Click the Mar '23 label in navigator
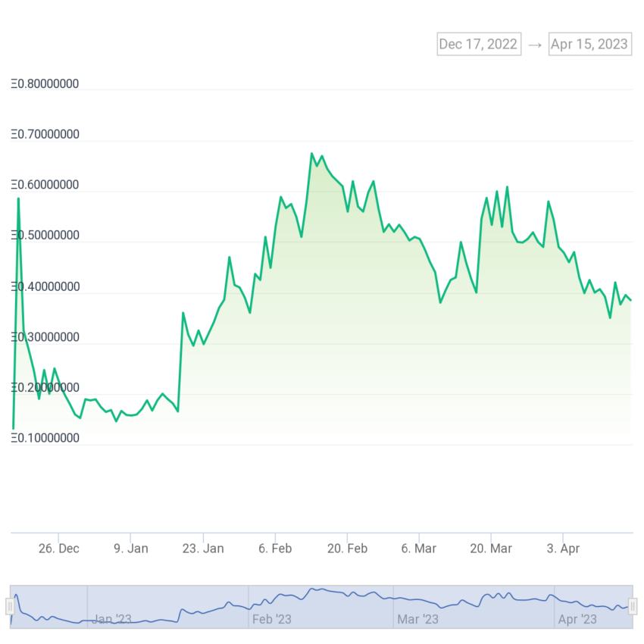Image resolution: width=644 pixels, height=644 pixels. 417,619
